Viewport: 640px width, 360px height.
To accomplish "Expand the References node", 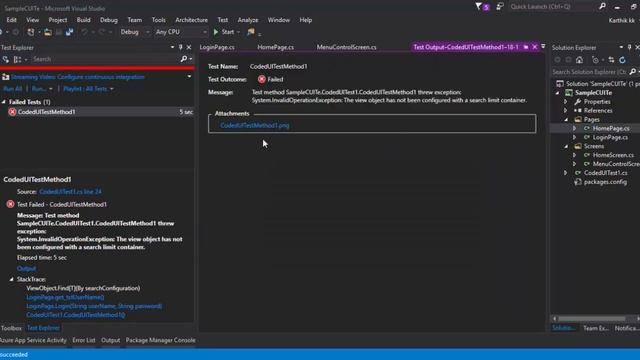I will (566, 110).
